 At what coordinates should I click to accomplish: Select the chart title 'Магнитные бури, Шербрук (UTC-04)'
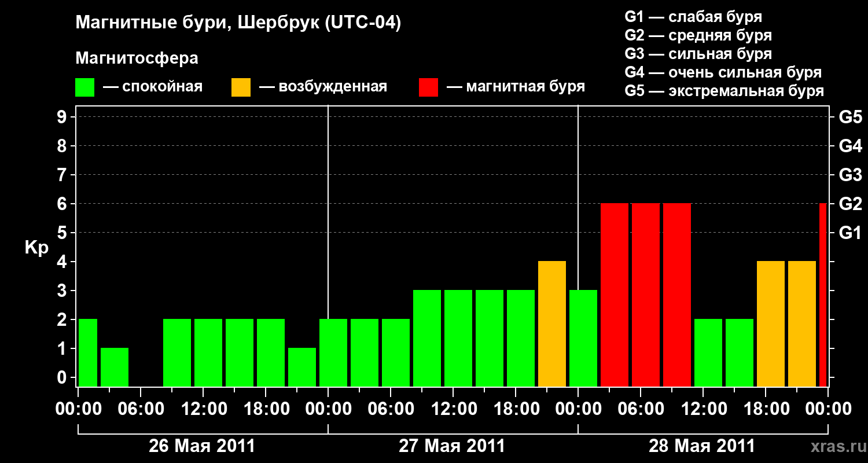coord(238,23)
